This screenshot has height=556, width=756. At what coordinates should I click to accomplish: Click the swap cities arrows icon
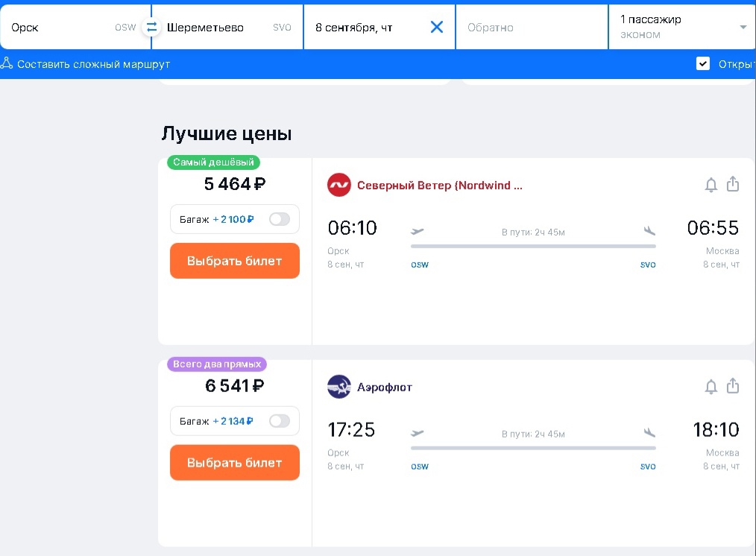(x=152, y=26)
